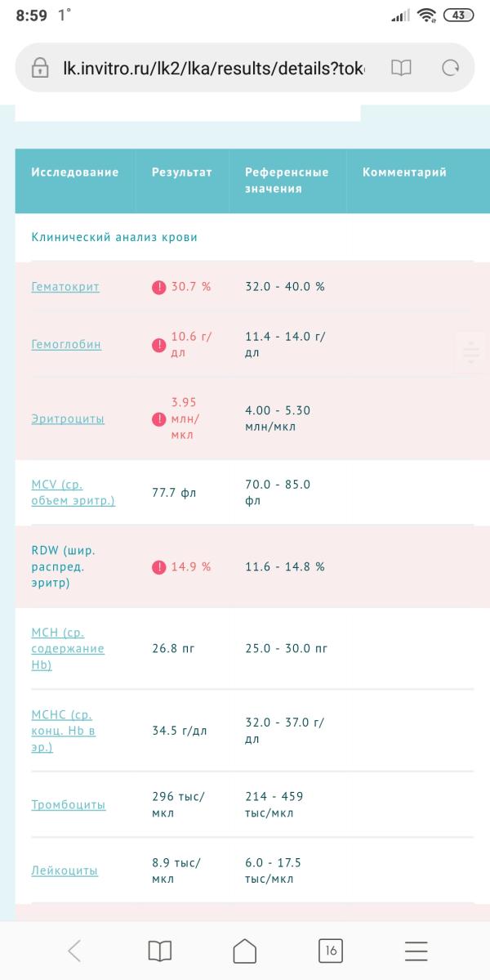This screenshot has width=490, height=980.
Task: Open the Тромбоциты link
Action: 69,805
